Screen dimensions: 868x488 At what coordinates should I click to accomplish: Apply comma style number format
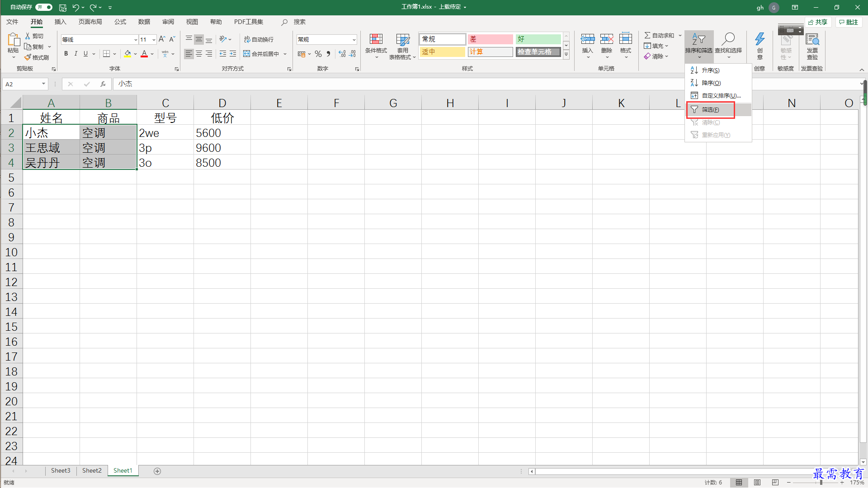click(x=329, y=54)
